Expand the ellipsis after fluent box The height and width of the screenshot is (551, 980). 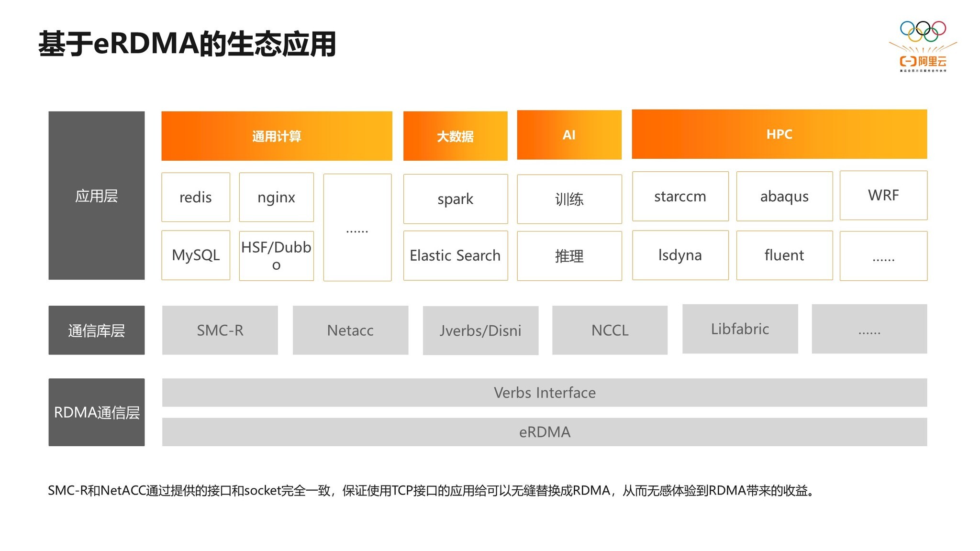tap(883, 255)
